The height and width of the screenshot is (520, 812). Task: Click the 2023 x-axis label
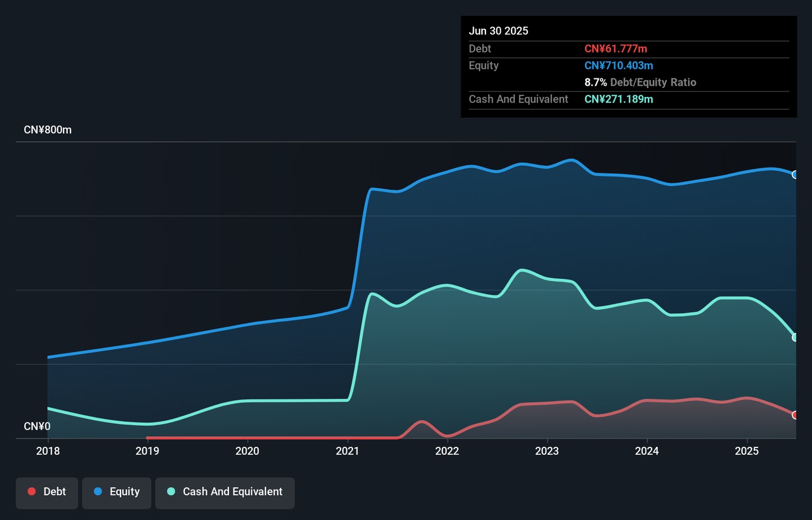(x=547, y=451)
